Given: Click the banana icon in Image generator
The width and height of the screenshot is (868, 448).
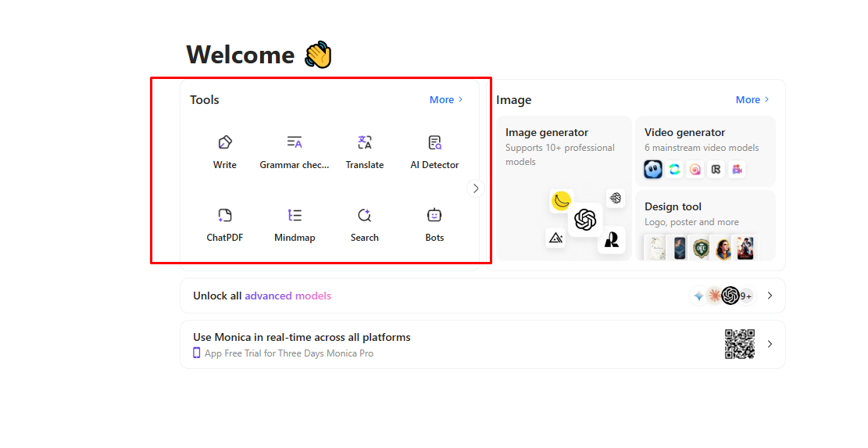Looking at the screenshot, I should (561, 201).
